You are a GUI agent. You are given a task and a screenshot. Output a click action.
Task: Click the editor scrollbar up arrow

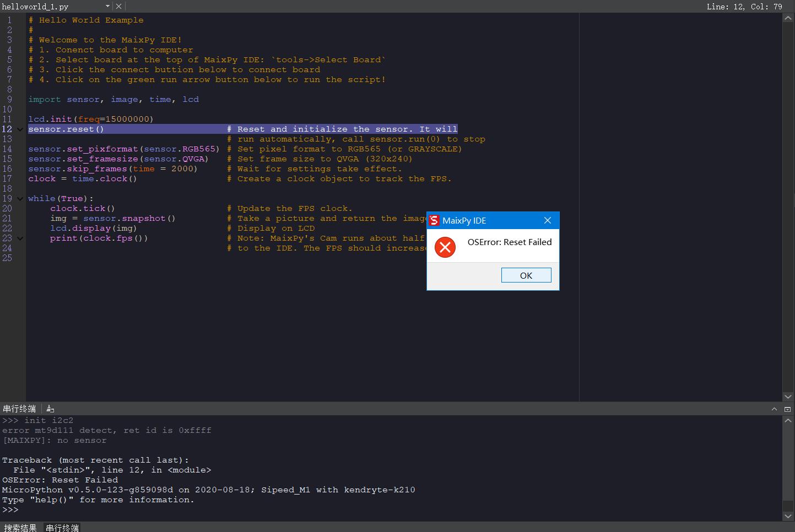pos(788,18)
